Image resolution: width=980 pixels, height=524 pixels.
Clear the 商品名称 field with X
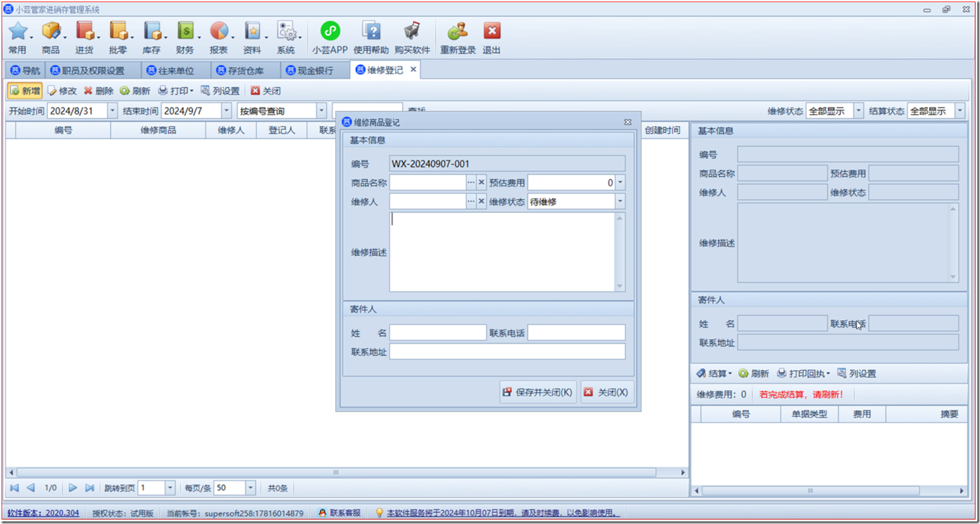point(481,183)
